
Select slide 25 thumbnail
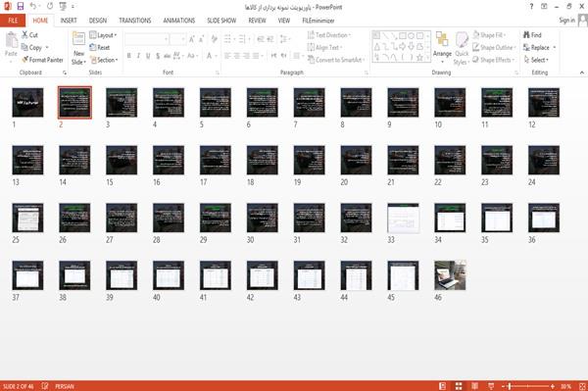click(27, 218)
